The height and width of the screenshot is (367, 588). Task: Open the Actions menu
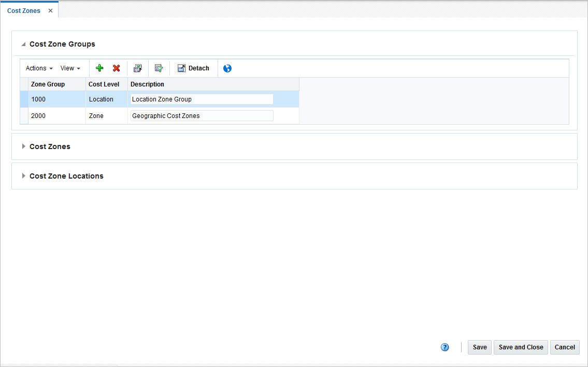point(39,68)
